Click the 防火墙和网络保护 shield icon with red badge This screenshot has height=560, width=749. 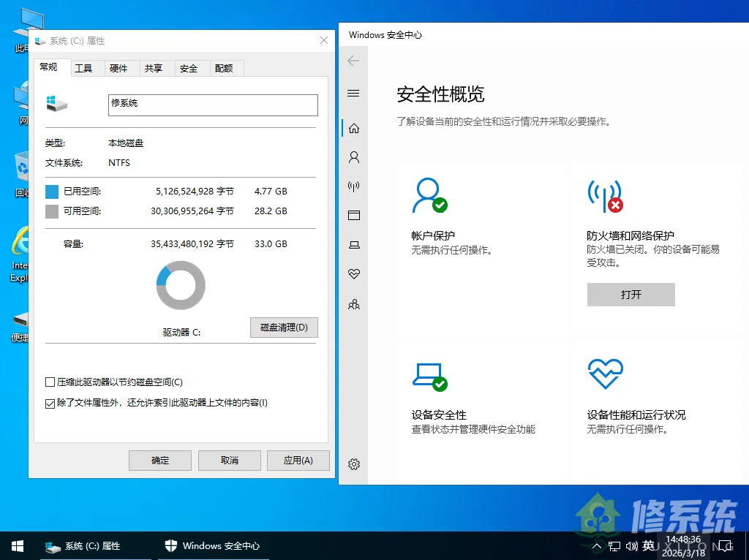[605, 195]
